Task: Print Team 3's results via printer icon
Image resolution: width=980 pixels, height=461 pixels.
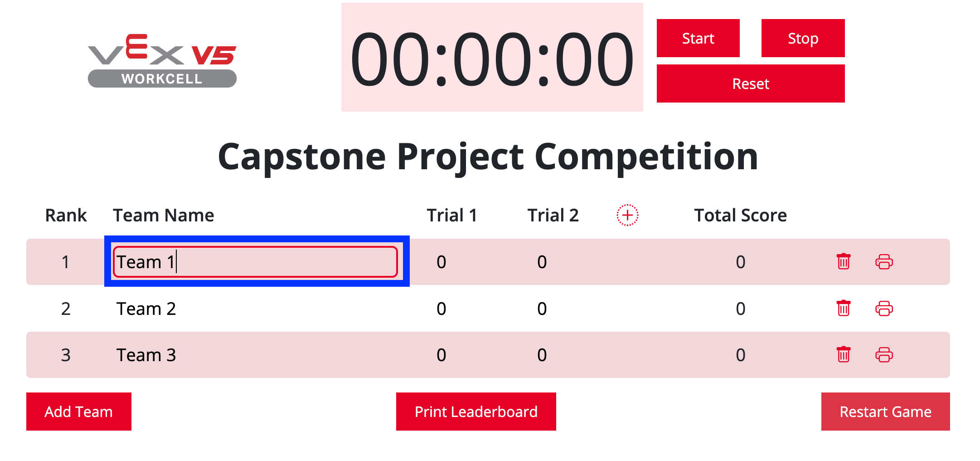Action: 884,355
